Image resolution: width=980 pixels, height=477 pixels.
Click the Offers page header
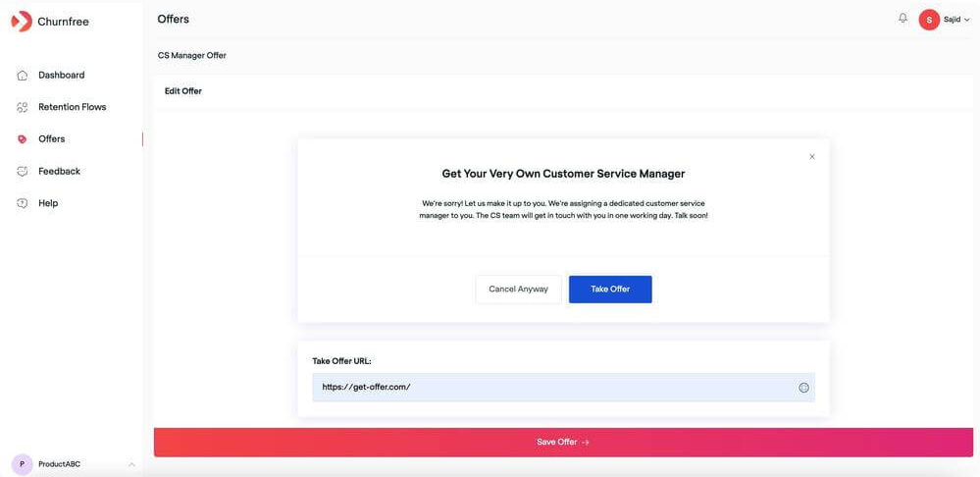click(x=173, y=20)
